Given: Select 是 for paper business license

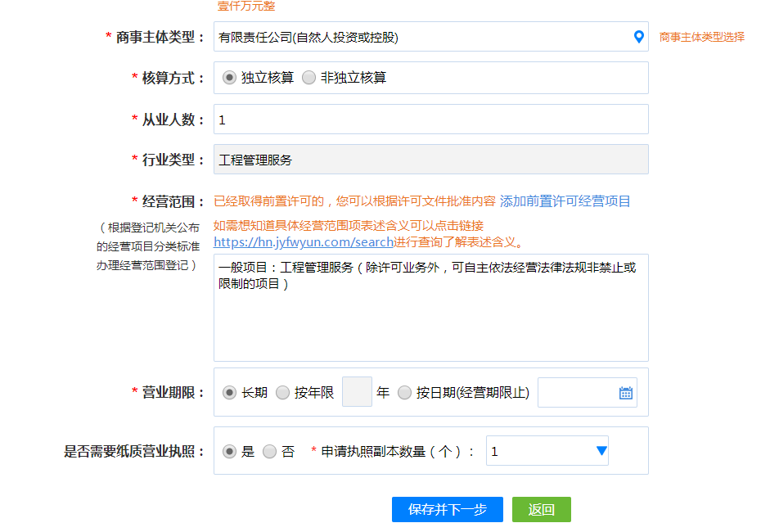Looking at the screenshot, I should [229, 451].
